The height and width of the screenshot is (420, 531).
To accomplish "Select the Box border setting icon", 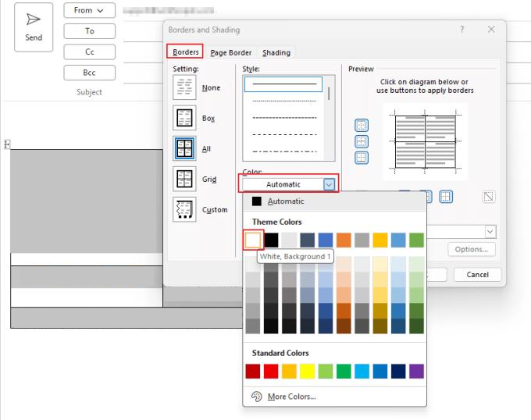I will pos(184,118).
